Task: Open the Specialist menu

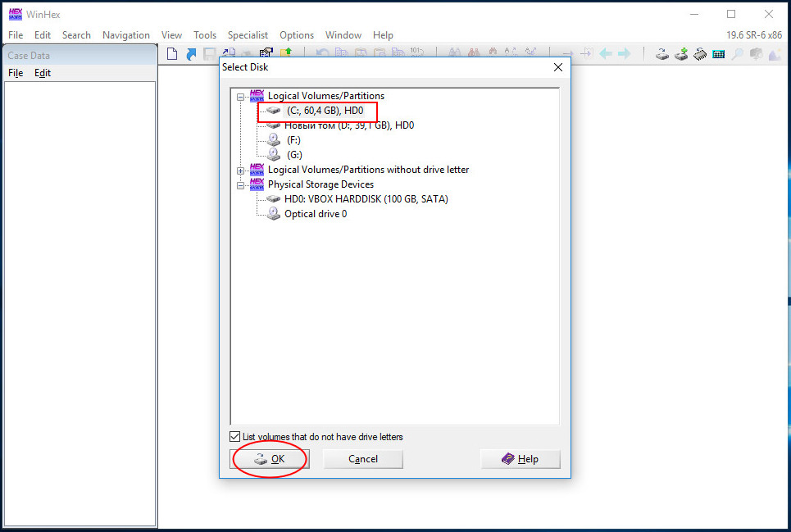Action: point(248,35)
